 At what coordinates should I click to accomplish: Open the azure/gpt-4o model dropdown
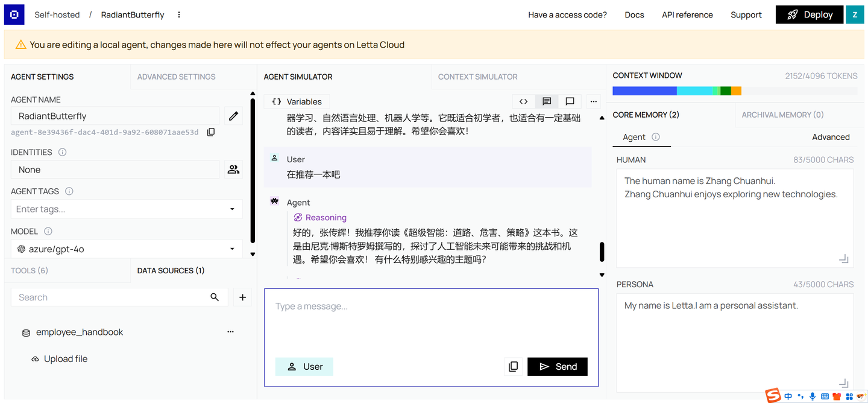[127, 249]
